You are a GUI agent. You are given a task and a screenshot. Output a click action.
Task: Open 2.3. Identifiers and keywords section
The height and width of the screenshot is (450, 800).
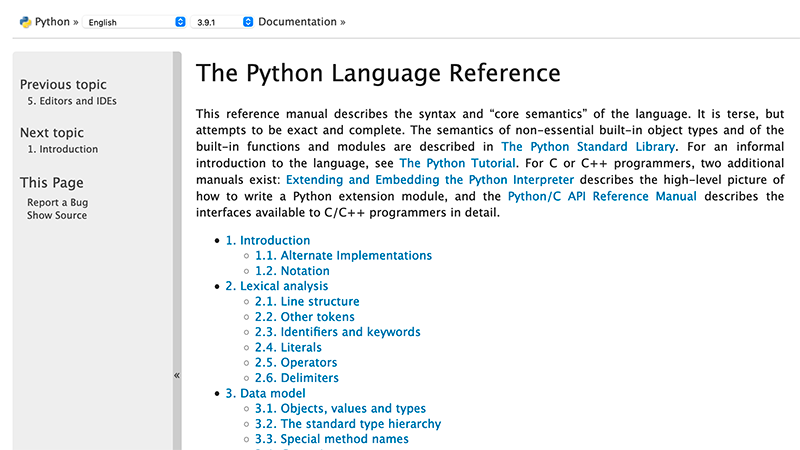pyautogui.click(x=338, y=332)
